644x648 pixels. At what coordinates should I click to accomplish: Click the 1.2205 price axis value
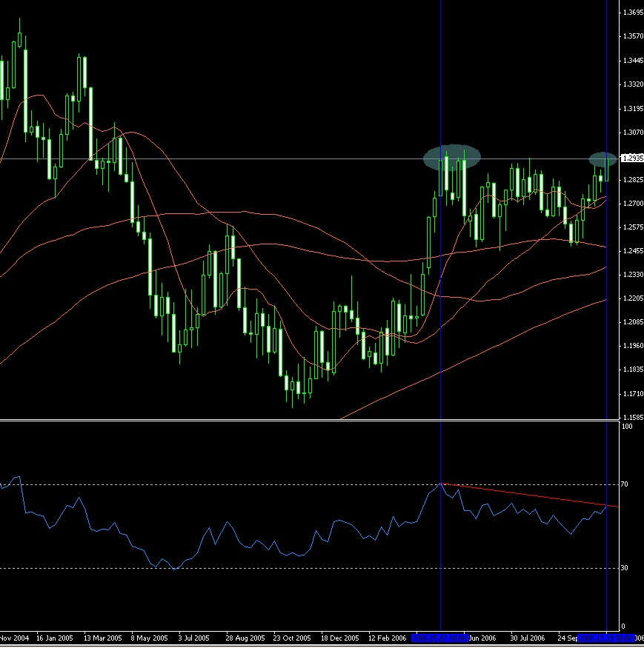coord(633,298)
